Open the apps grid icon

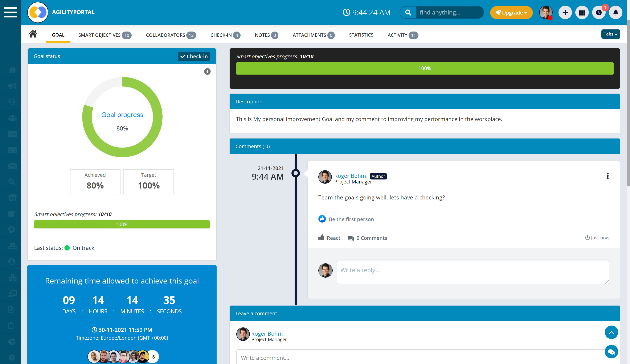[582, 12]
